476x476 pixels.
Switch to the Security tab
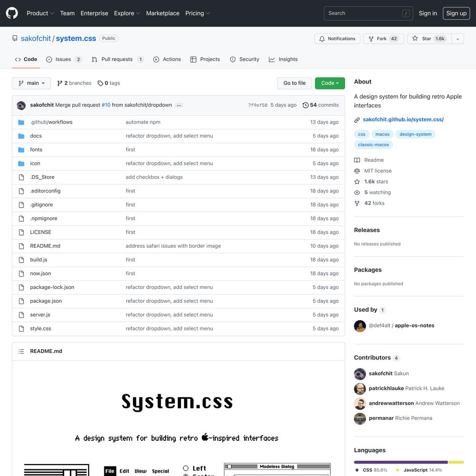[x=245, y=59]
